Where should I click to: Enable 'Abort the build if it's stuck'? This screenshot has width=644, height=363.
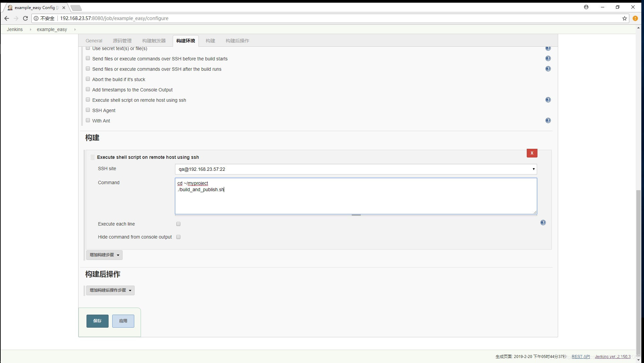pos(88,79)
